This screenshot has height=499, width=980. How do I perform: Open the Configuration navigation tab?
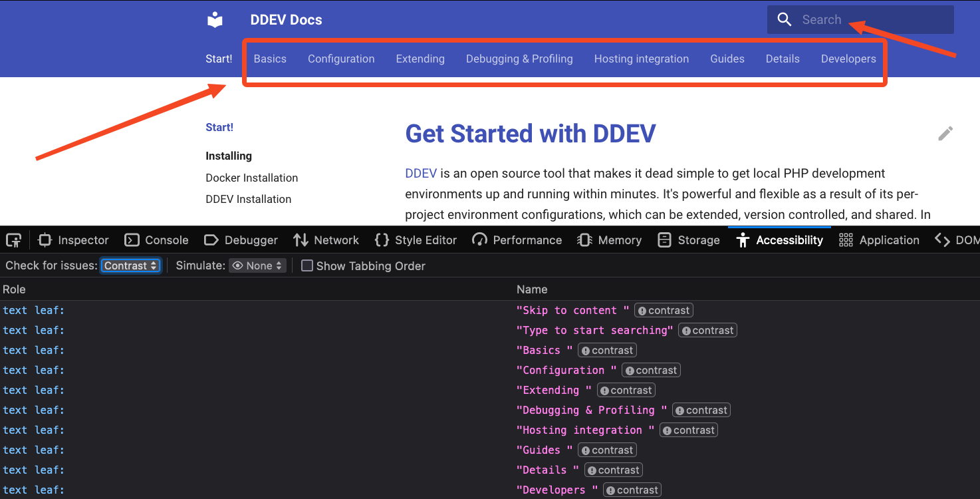point(341,59)
